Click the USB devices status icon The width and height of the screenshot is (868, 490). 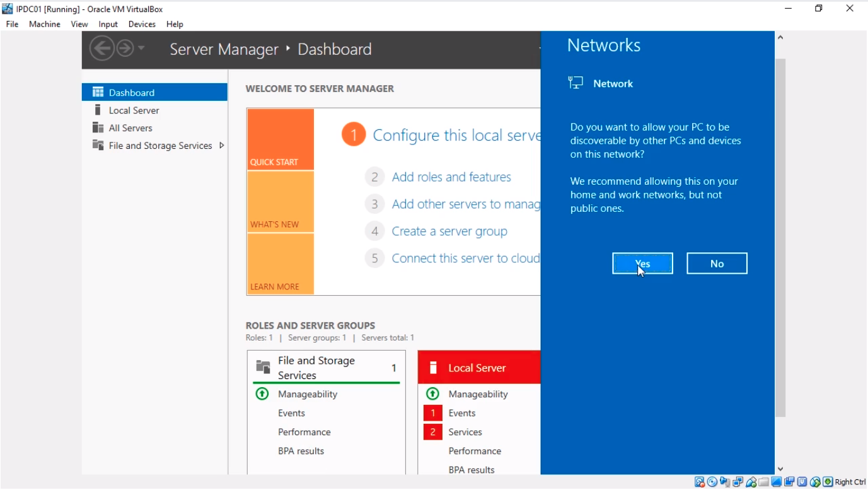(751, 482)
